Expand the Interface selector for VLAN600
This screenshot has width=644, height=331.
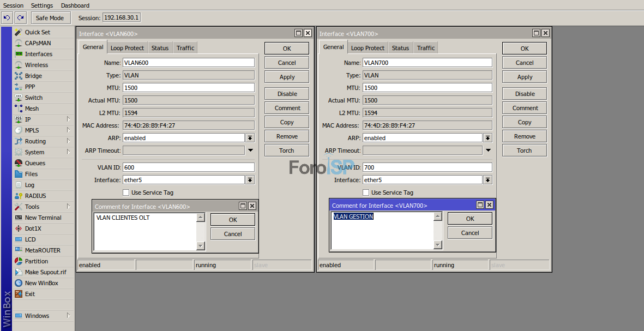pyautogui.click(x=250, y=180)
